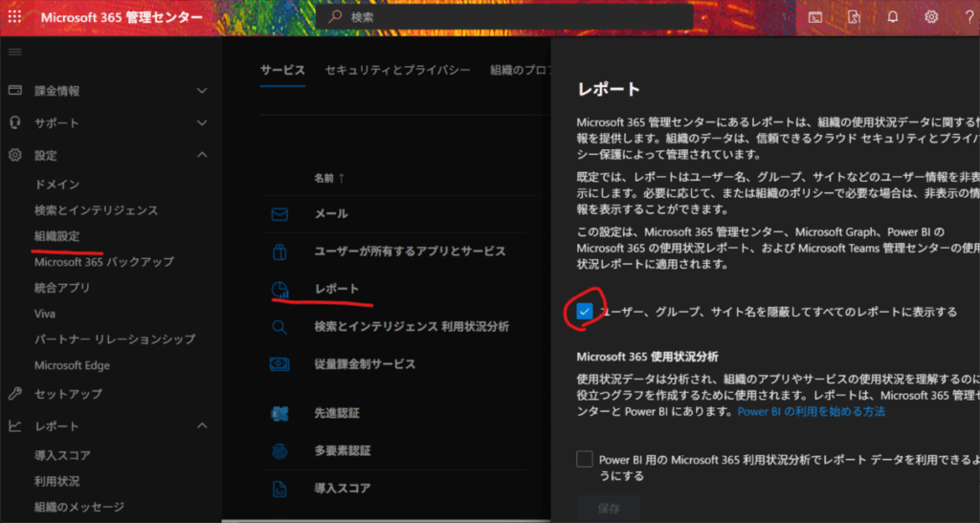
Task: Click the gear icon beside 設定
Action: [15, 155]
